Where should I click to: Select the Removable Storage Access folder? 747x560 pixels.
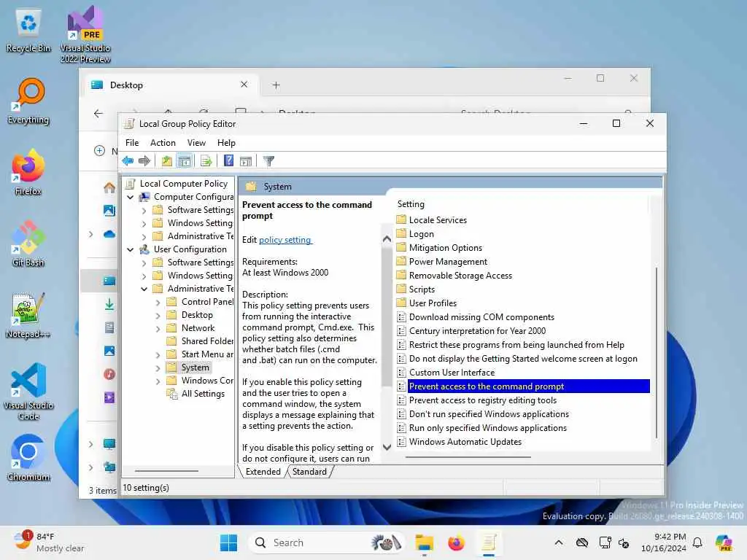click(460, 275)
